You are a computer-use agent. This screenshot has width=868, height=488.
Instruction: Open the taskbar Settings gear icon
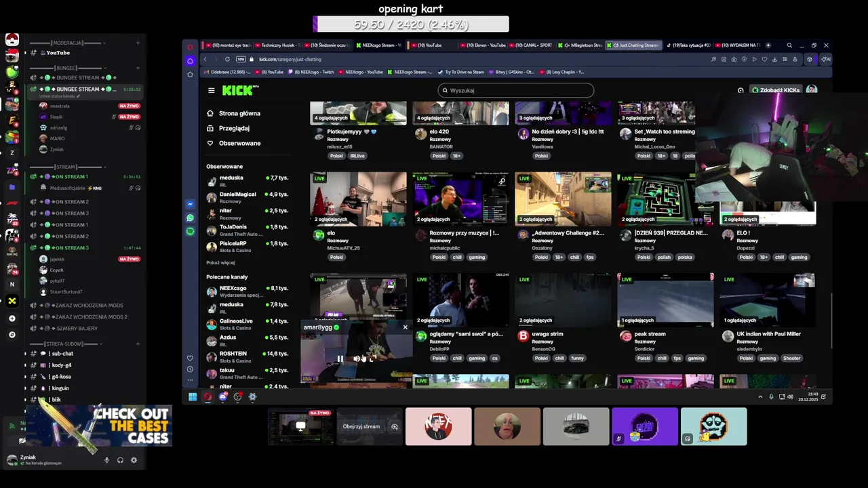(252, 397)
